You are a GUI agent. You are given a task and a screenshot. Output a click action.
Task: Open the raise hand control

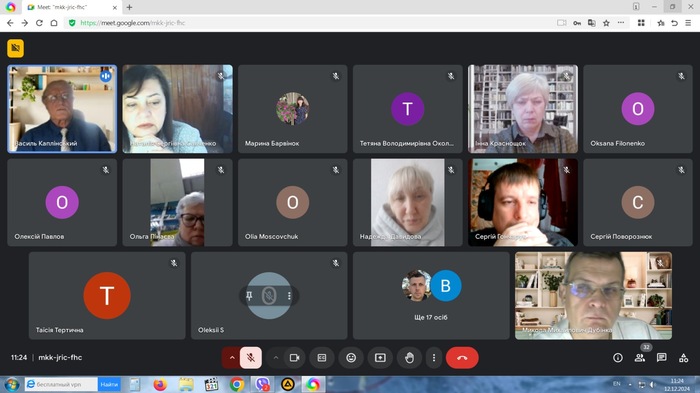click(409, 358)
